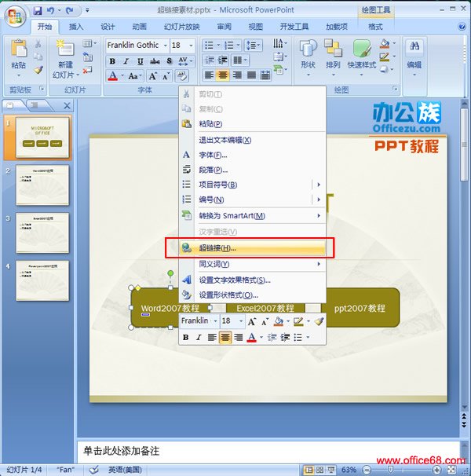
Task: Open the Shapes (形状) gallery
Action: tap(308, 57)
